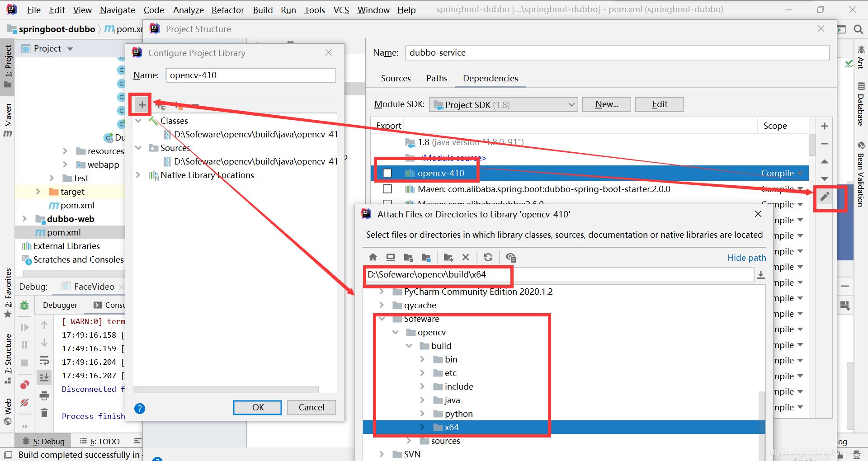Expand Native Library Locations node

click(138, 175)
